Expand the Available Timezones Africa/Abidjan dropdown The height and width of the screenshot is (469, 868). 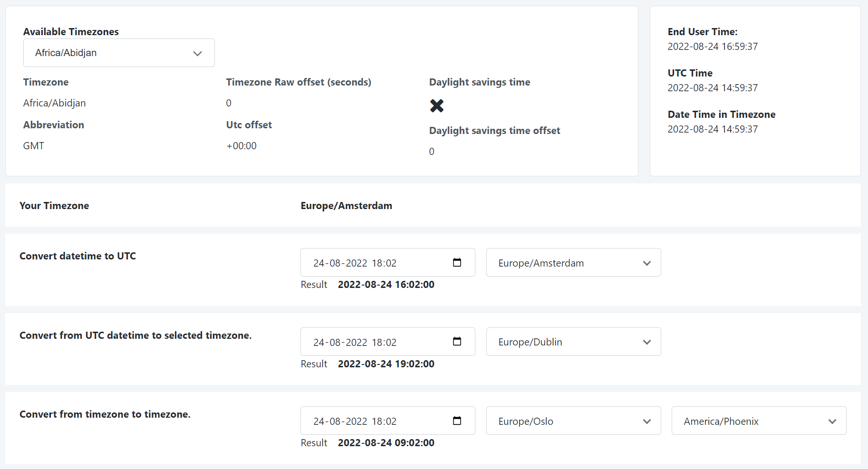(x=119, y=53)
